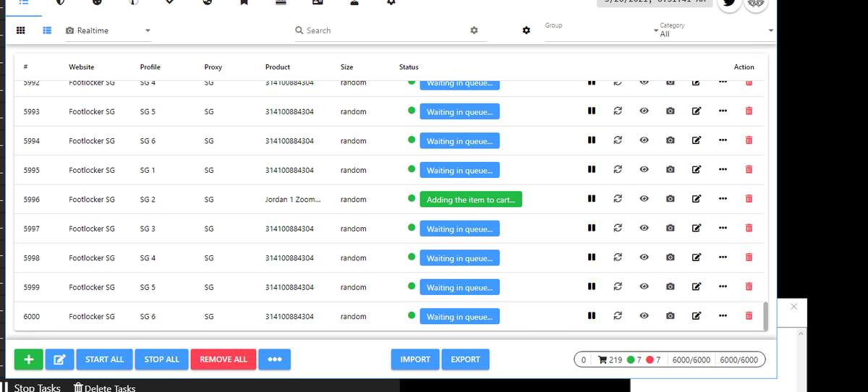This screenshot has width=868, height=392.
Task: Click START ALL
Action: click(x=104, y=359)
